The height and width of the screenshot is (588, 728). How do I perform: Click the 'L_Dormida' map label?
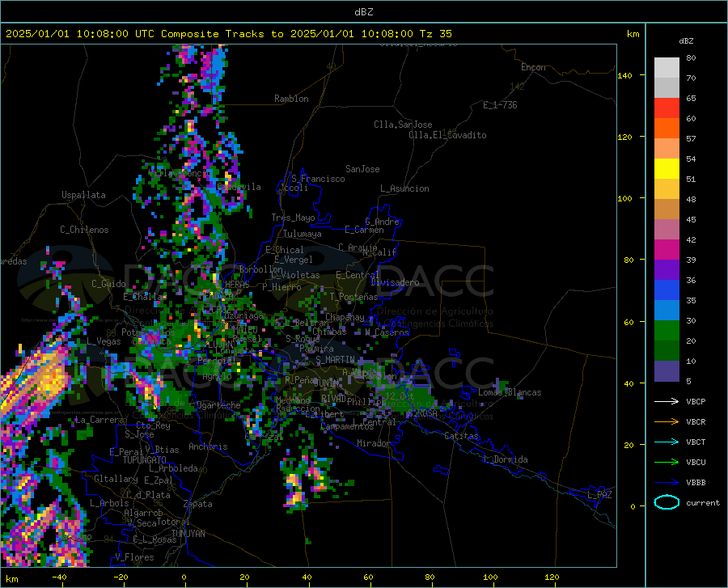coord(505,459)
